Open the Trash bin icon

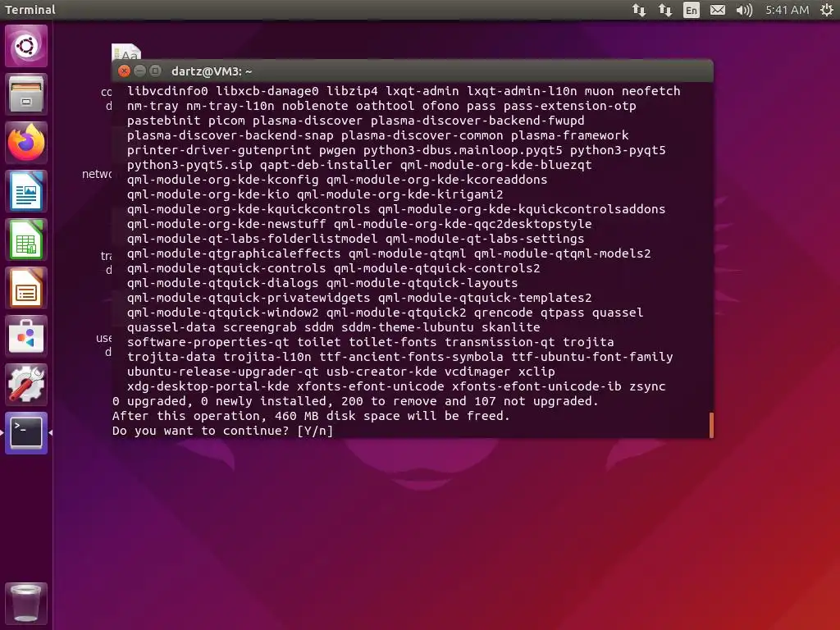point(26,603)
